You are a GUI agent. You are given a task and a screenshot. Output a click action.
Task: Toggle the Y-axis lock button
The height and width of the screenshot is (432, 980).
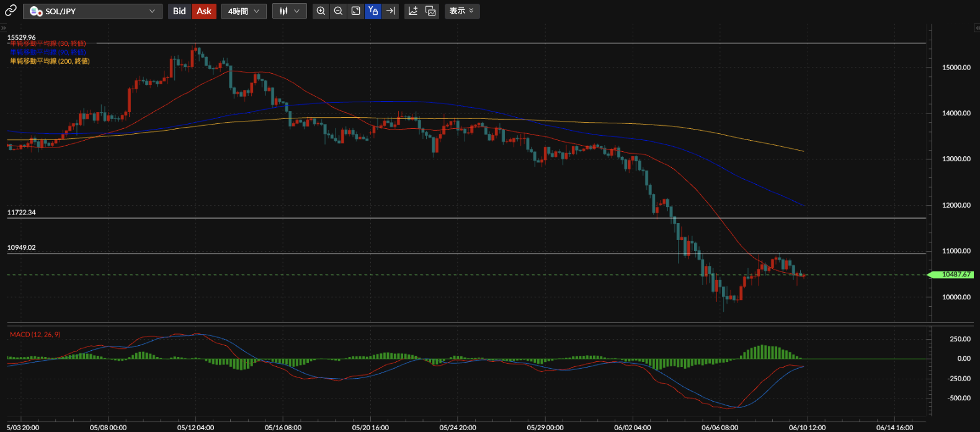[373, 11]
